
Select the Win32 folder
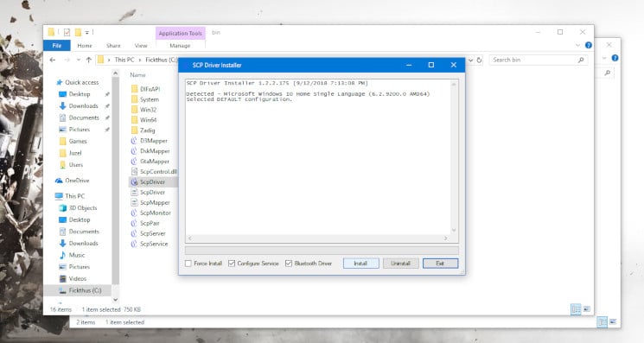[149, 110]
